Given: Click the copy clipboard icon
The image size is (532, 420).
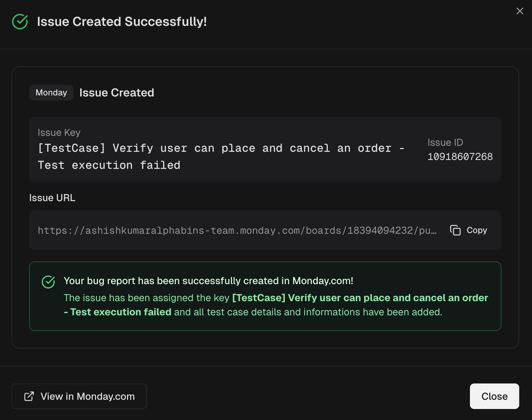Looking at the screenshot, I should pos(455,230).
